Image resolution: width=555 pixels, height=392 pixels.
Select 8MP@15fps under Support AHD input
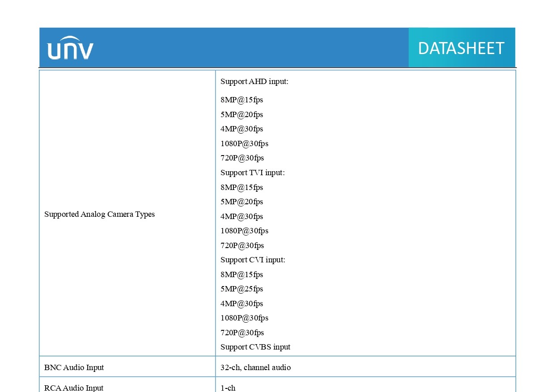coord(241,100)
